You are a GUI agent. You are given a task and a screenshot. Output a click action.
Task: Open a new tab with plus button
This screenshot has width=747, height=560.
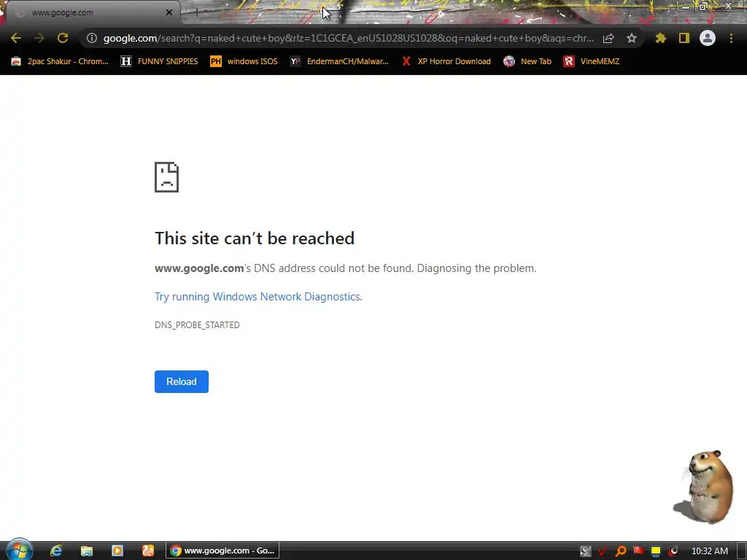click(x=196, y=13)
